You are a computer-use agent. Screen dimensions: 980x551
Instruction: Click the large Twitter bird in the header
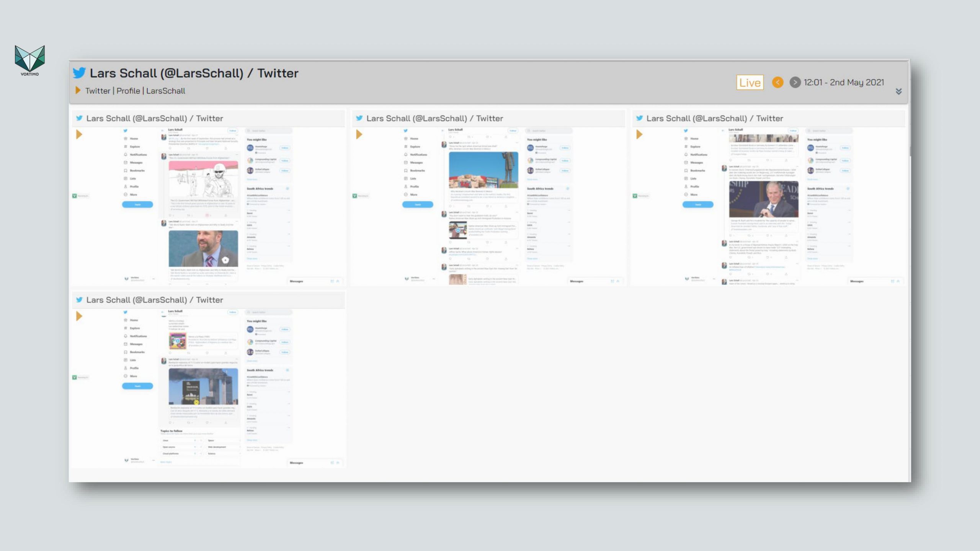point(79,73)
